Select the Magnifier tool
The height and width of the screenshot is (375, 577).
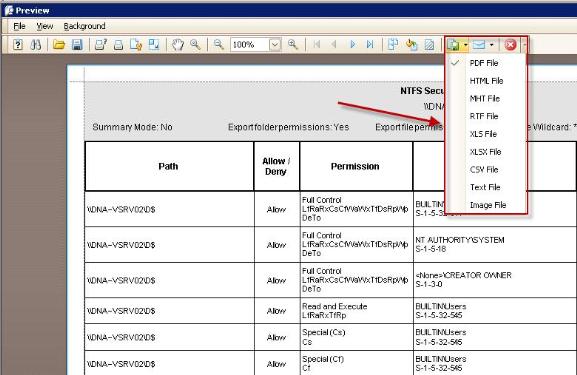click(x=195, y=45)
